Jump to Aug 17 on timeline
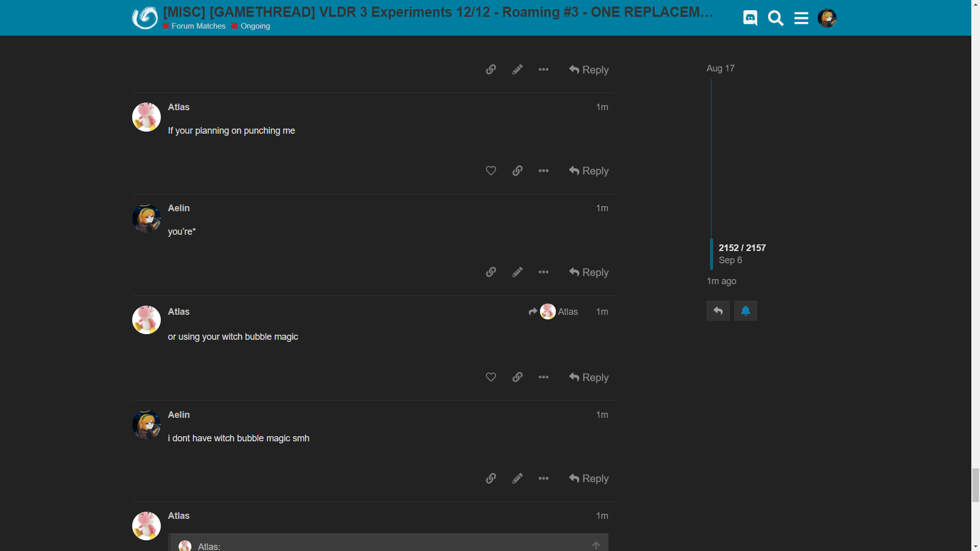This screenshot has height=551, width=980. (720, 68)
